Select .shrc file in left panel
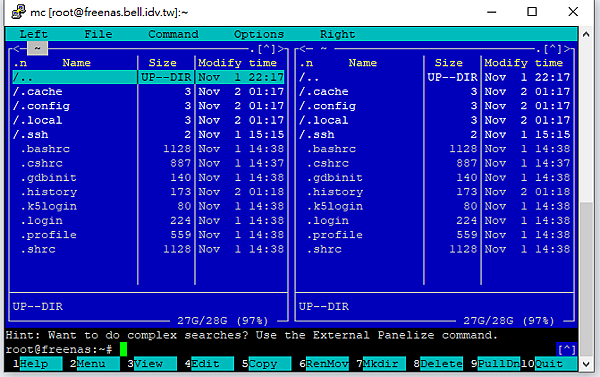The height and width of the screenshot is (377, 600). 148,249
